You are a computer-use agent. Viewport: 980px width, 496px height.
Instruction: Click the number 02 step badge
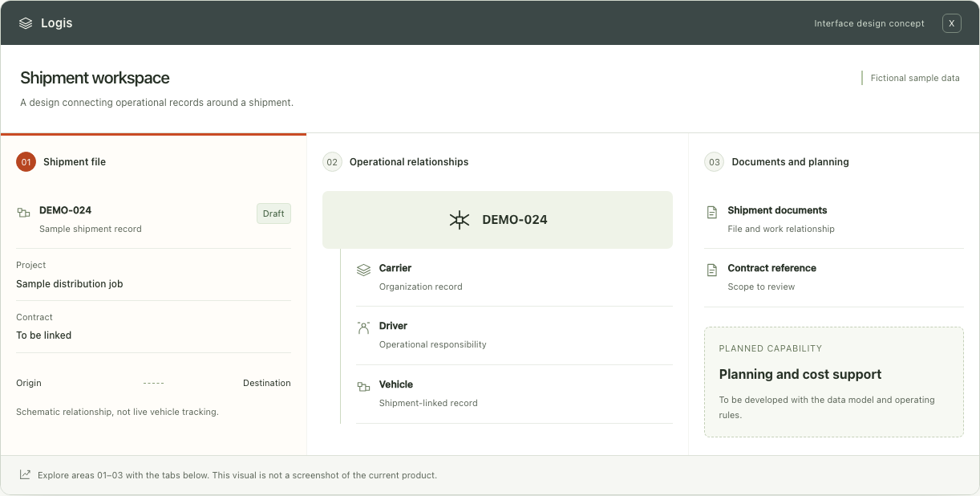coord(332,162)
